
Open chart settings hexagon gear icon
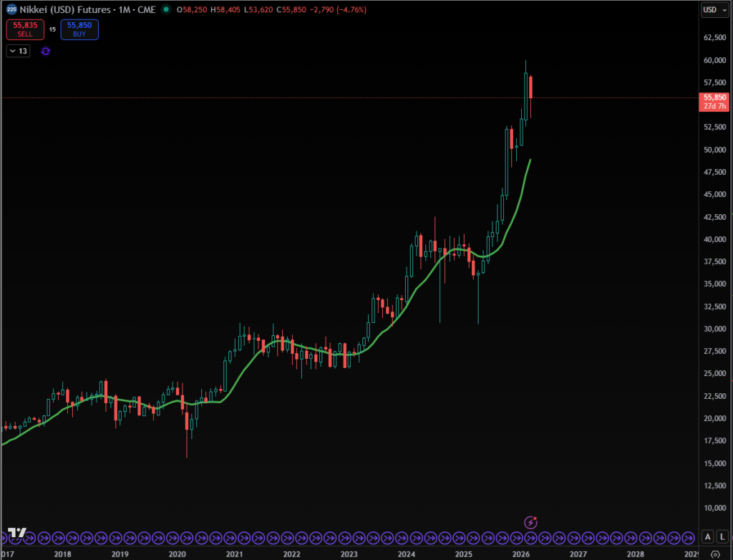point(715,554)
